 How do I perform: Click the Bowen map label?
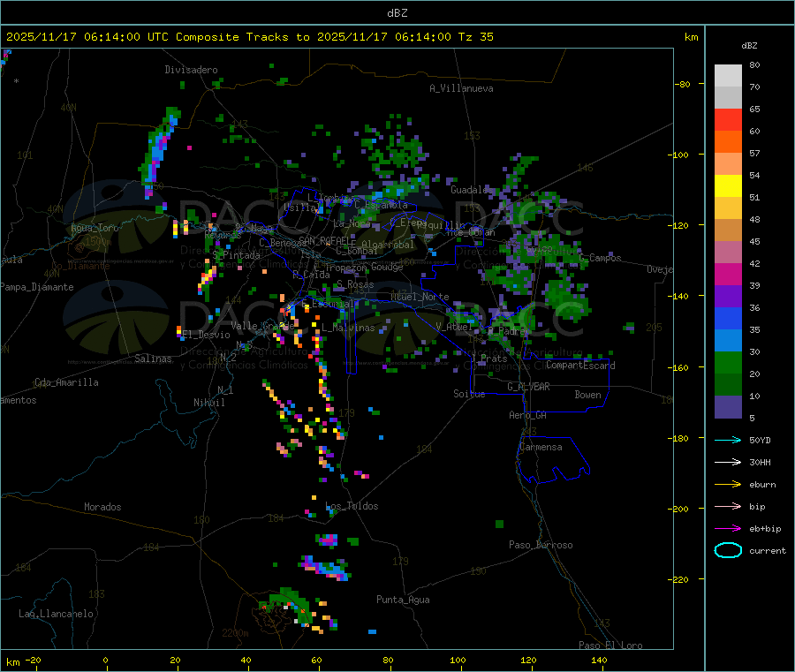click(588, 395)
